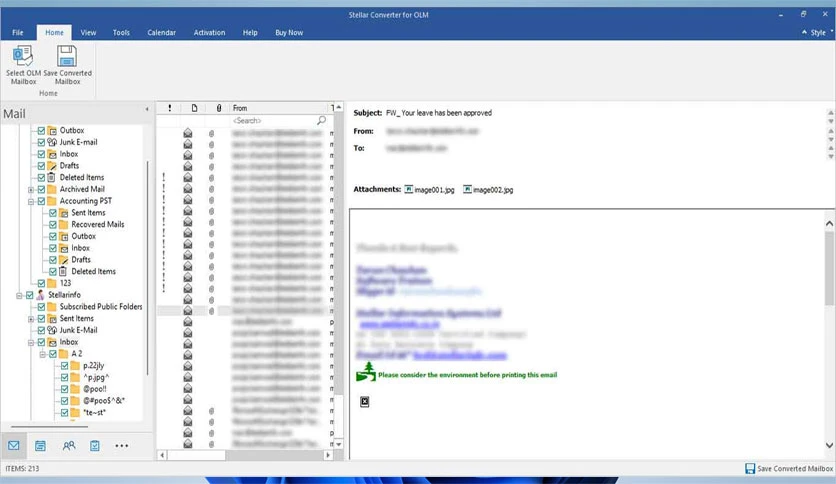The width and height of the screenshot is (836, 484).
Task: Click Save Converted Mailbox text in status bar
Action: click(795, 469)
